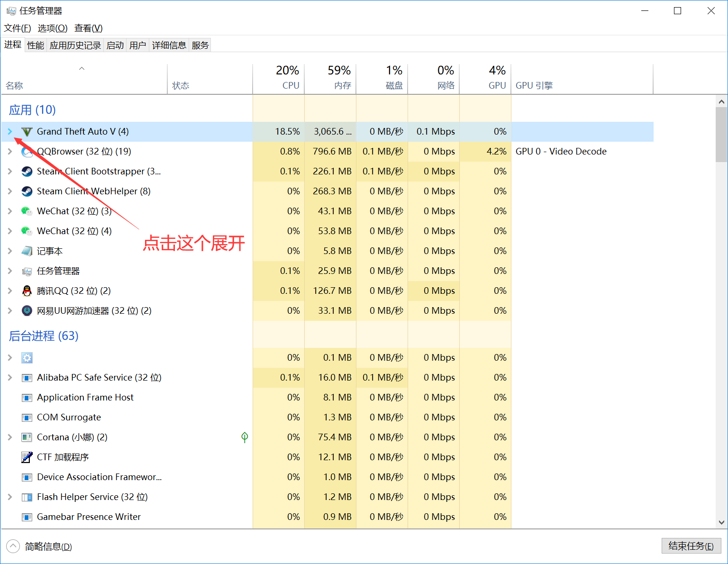This screenshot has height=564, width=728.
Task: Click the 3,065.6 memory value for GTA V
Action: point(330,132)
